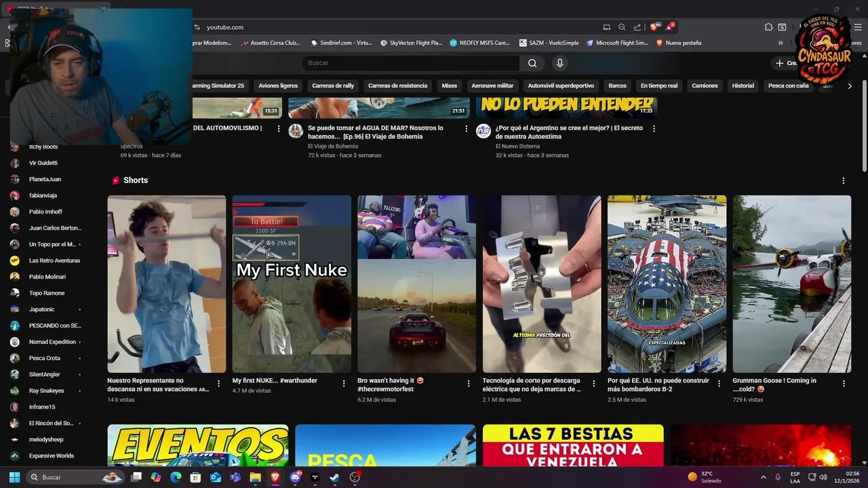This screenshot has width=868, height=488.
Task: Open the melodysheep subscription
Action: click(46, 439)
